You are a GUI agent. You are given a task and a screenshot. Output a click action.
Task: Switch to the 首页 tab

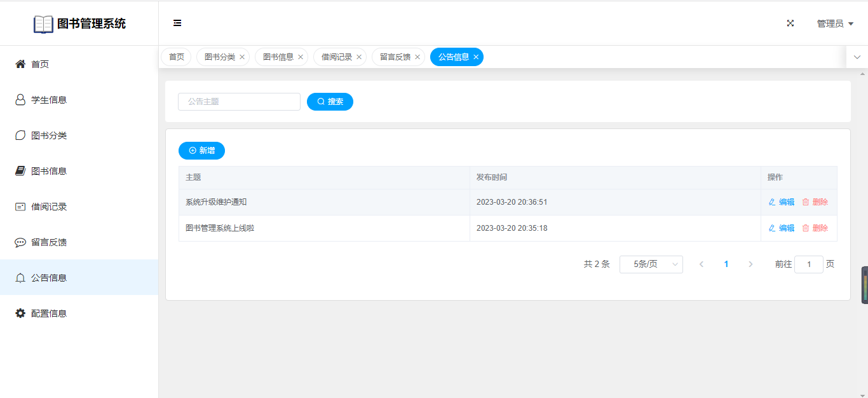(x=176, y=57)
